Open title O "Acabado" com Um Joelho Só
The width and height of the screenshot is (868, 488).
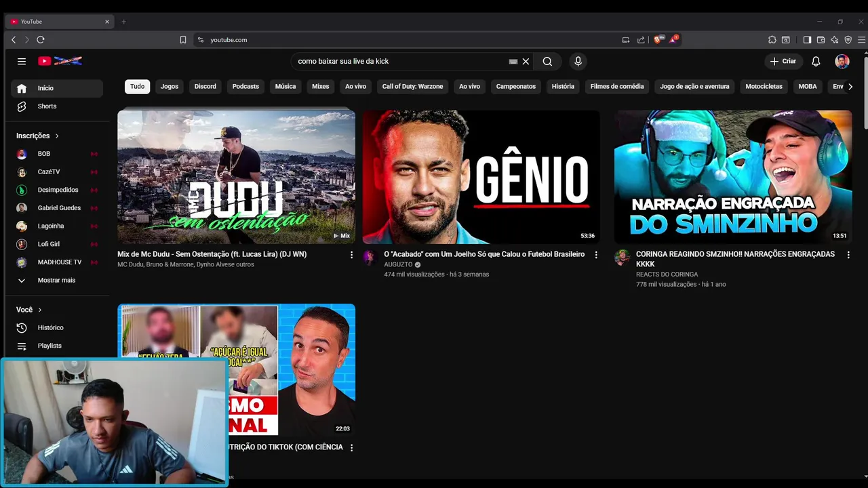pyautogui.click(x=484, y=254)
